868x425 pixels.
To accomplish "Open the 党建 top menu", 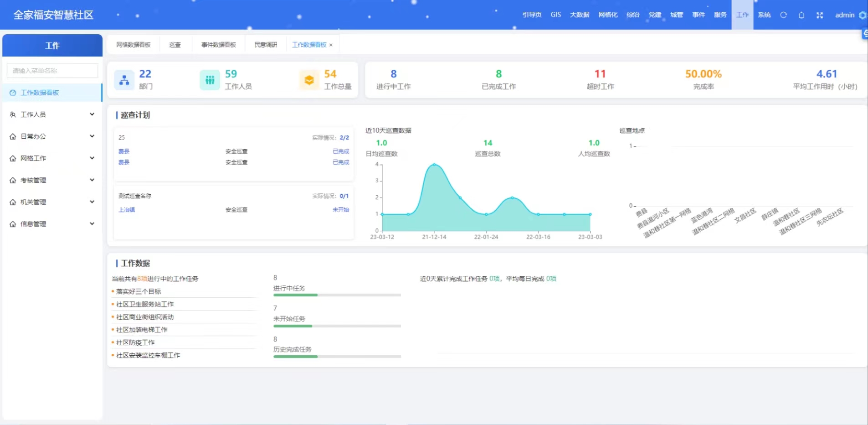I will point(655,15).
